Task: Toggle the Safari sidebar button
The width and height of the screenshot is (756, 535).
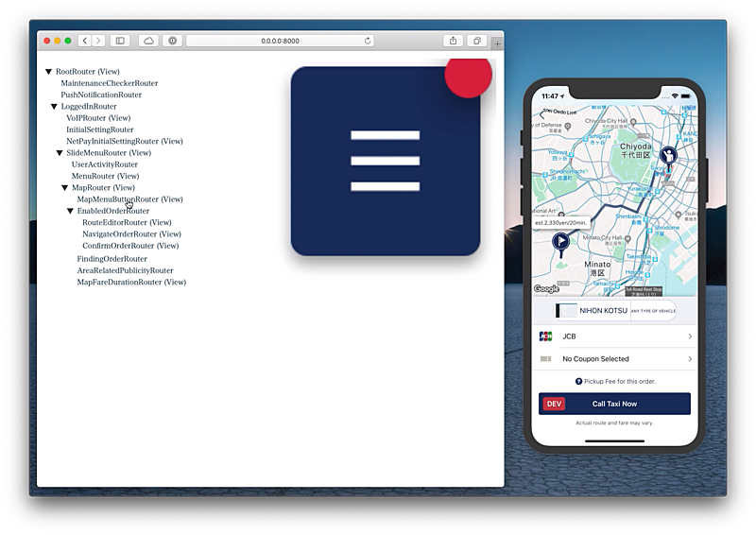Action: click(x=120, y=41)
